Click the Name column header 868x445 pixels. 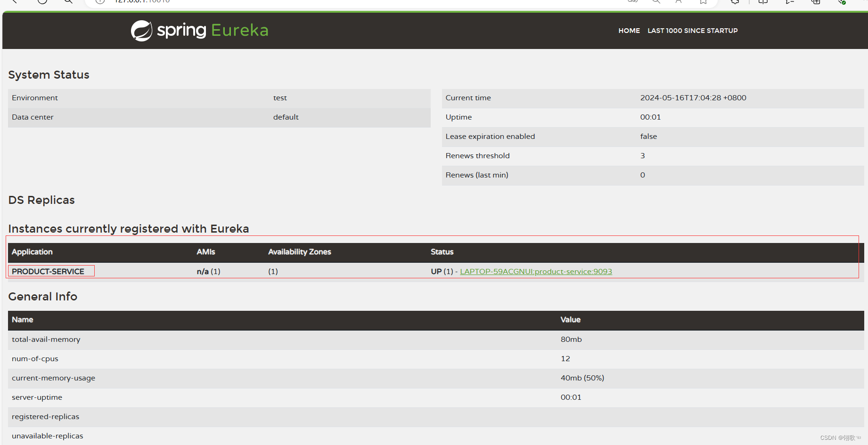[x=23, y=320]
